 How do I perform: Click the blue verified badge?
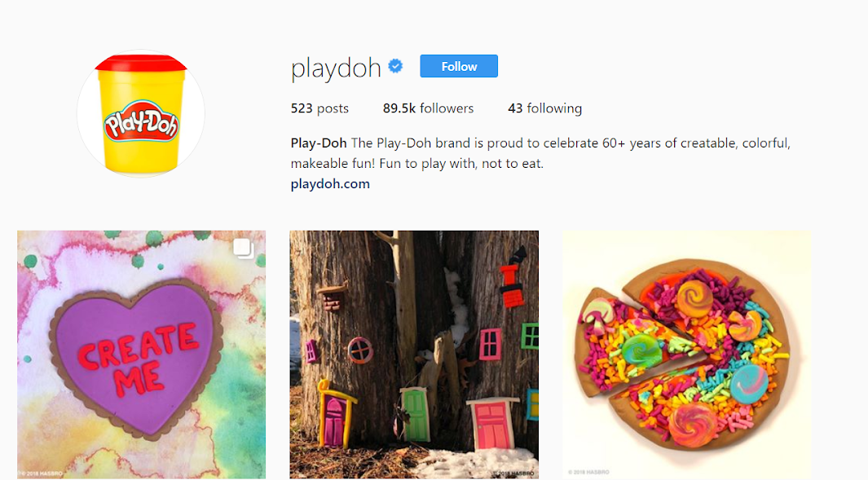(395, 67)
